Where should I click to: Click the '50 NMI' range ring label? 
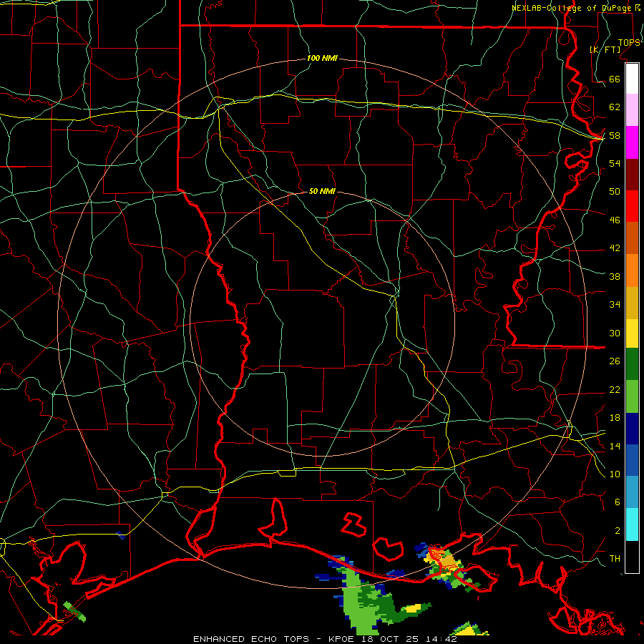click(322, 191)
